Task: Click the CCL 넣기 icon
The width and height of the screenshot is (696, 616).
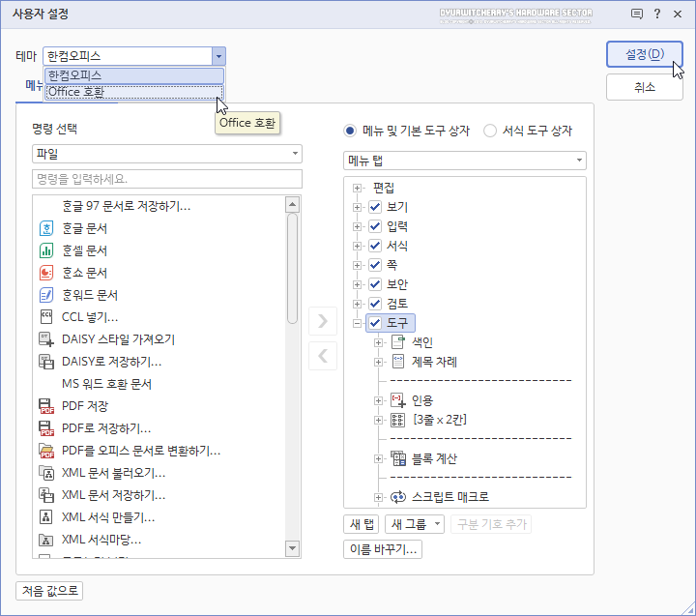Action: 46,316
